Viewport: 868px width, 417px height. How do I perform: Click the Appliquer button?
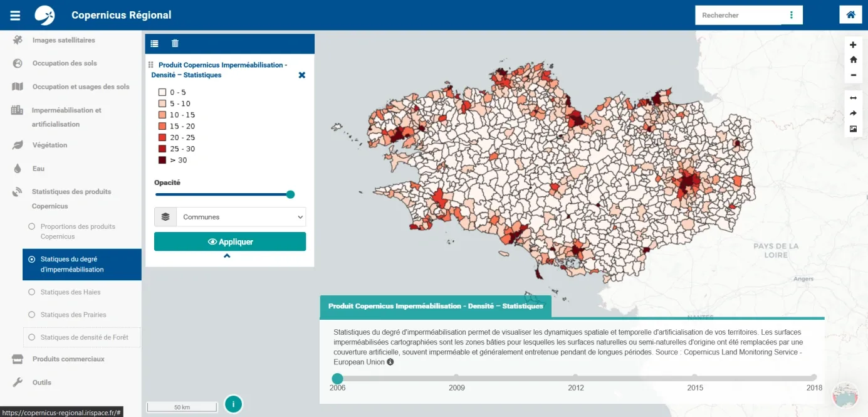(230, 241)
